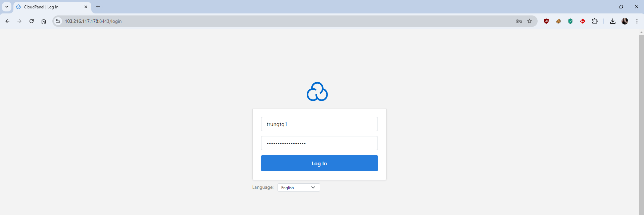Open the tab search dropdown arrow

[7, 7]
